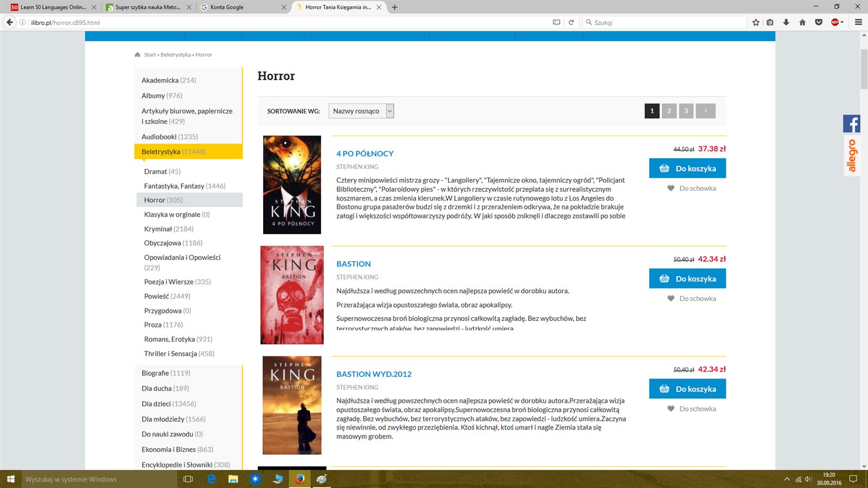Open the Adblock Plus dropdown arrow
Viewport: 868px width, 488px height.
coord(842,22)
